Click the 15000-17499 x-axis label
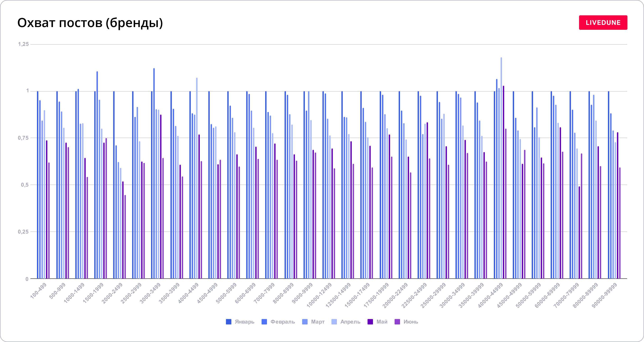Image resolution: width=644 pixels, height=342 pixels. pyautogui.click(x=357, y=295)
